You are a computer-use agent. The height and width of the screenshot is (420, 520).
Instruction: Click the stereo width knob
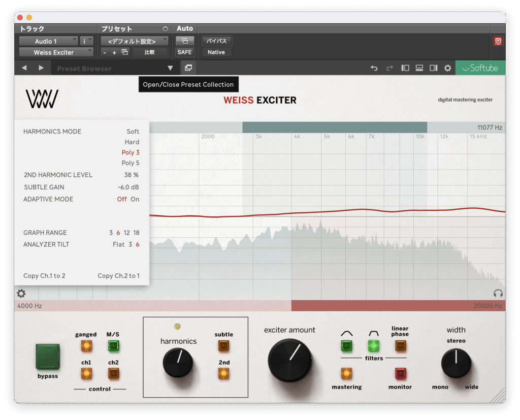[x=457, y=363]
